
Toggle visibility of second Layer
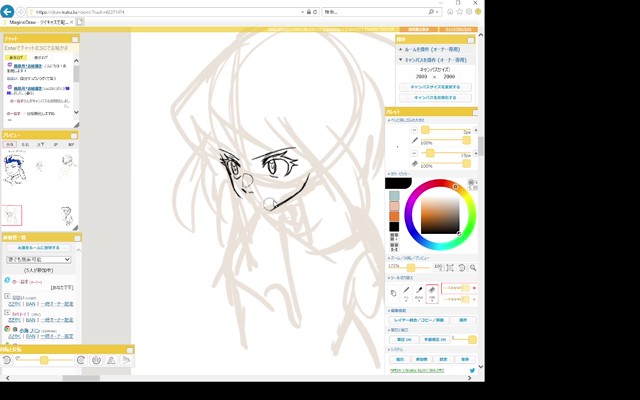(474, 299)
